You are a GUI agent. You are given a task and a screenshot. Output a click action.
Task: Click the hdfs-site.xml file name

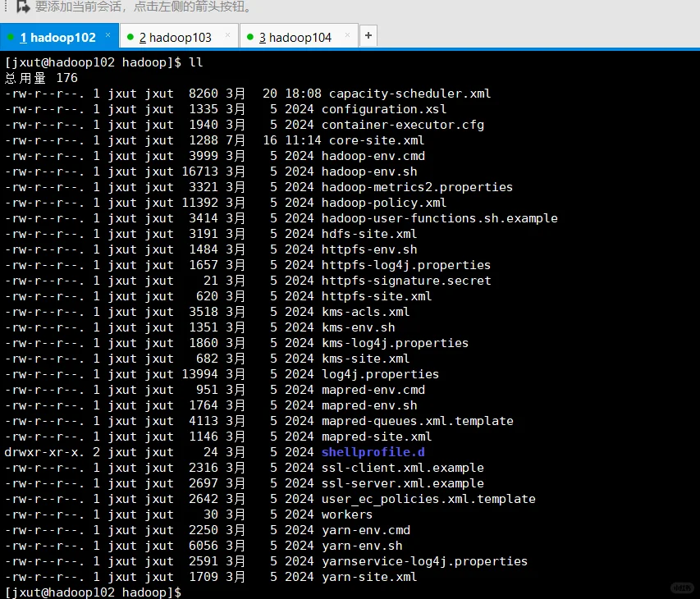[369, 234]
